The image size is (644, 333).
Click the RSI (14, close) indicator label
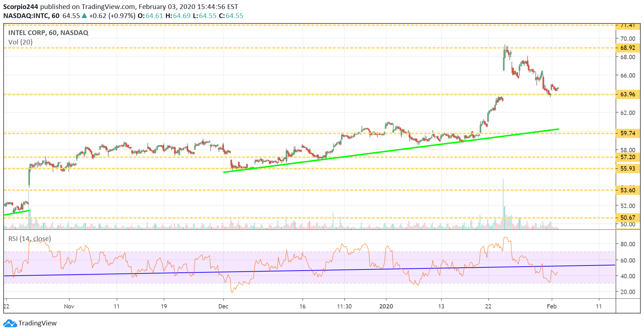click(30, 239)
